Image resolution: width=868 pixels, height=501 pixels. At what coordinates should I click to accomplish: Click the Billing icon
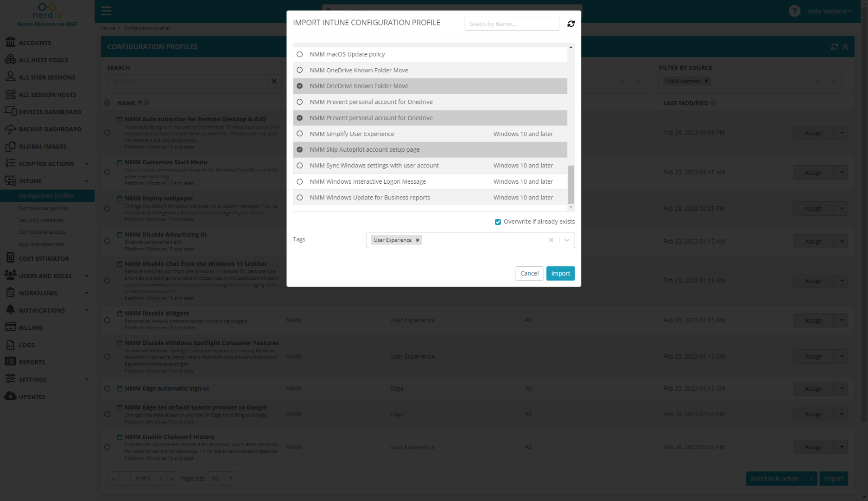[10, 327]
